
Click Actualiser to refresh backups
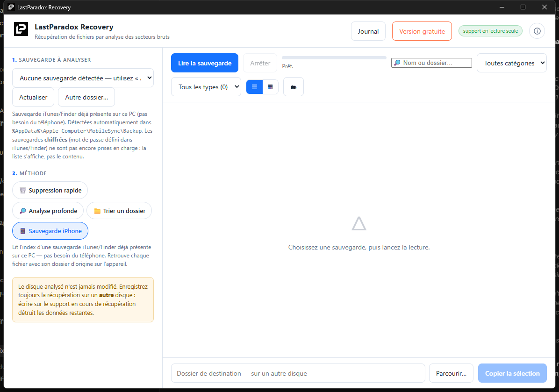click(x=33, y=97)
